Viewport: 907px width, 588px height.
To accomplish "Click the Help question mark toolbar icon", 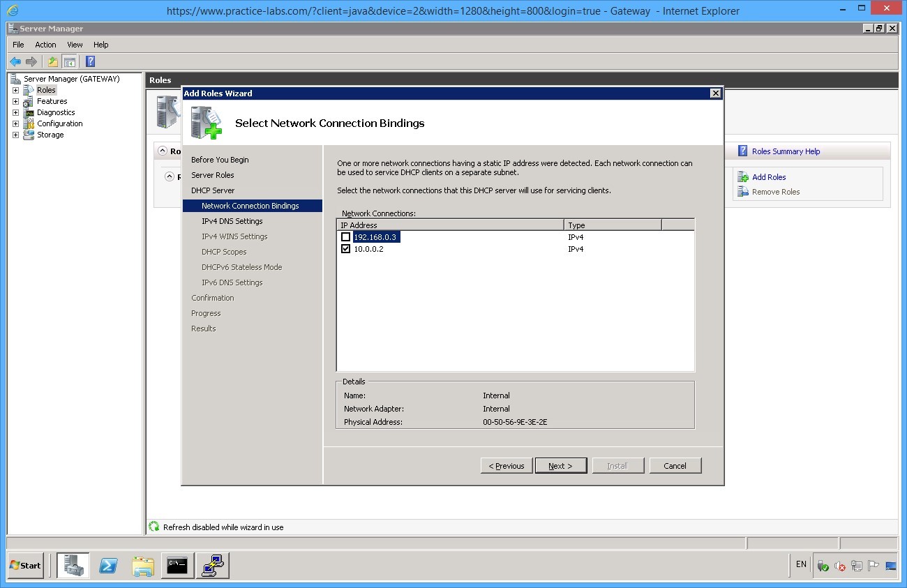I will pyautogui.click(x=90, y=61).
